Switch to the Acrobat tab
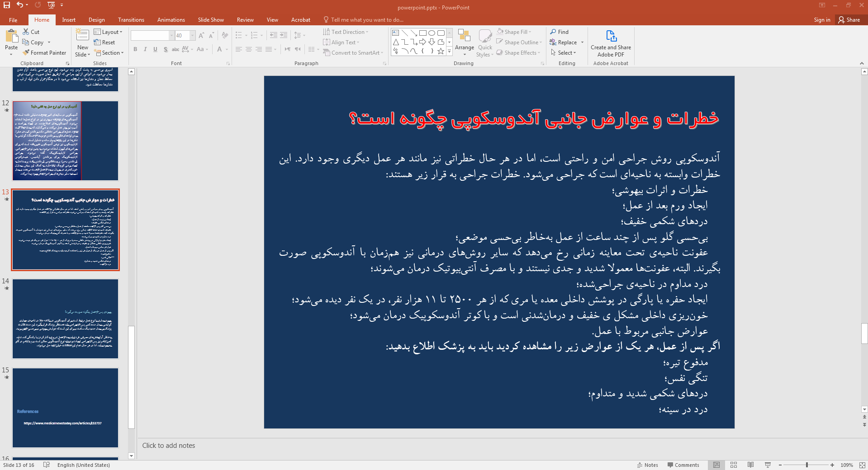The height and width of the screenshot is (470, 868). point(301,19)
